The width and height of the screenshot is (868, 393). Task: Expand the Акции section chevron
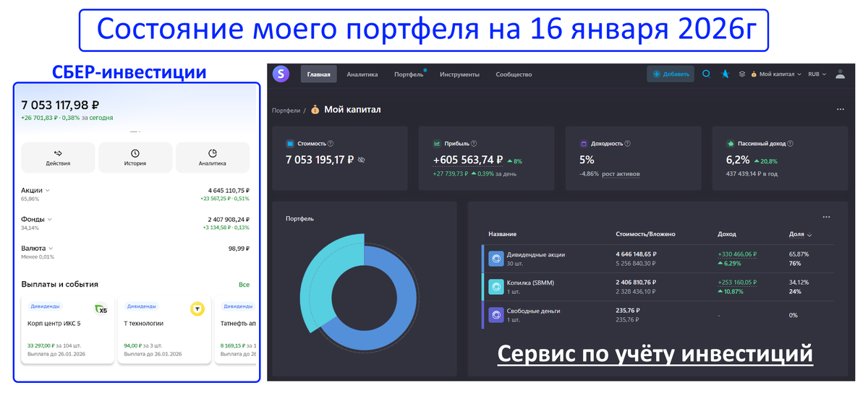(48, 191)
